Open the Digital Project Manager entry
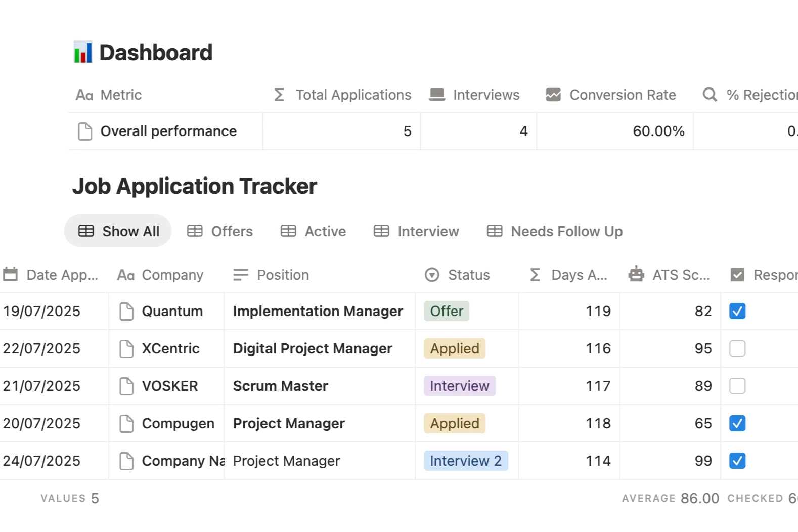The image size is (798, 532). 312,349
